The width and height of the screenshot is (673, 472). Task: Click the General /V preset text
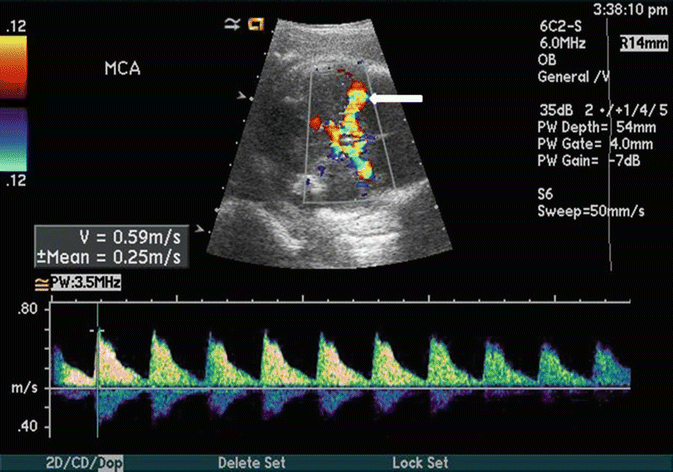[573, 77]
